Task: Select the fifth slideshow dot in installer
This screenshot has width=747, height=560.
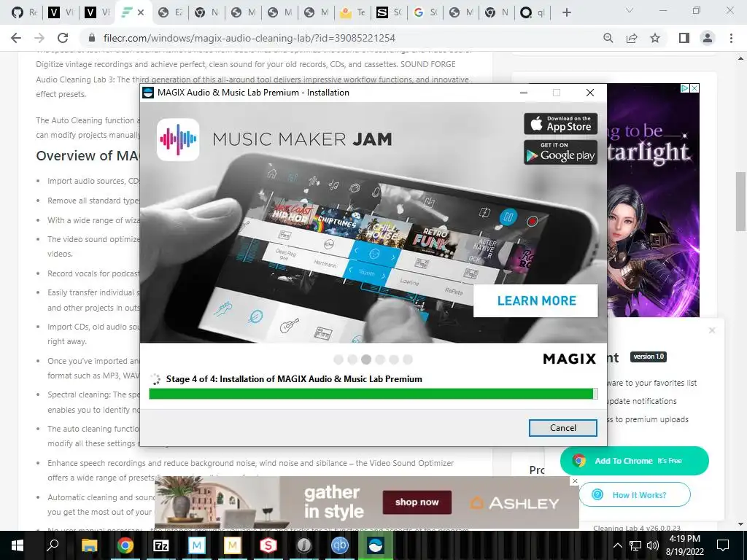Action: pos(393,359)
